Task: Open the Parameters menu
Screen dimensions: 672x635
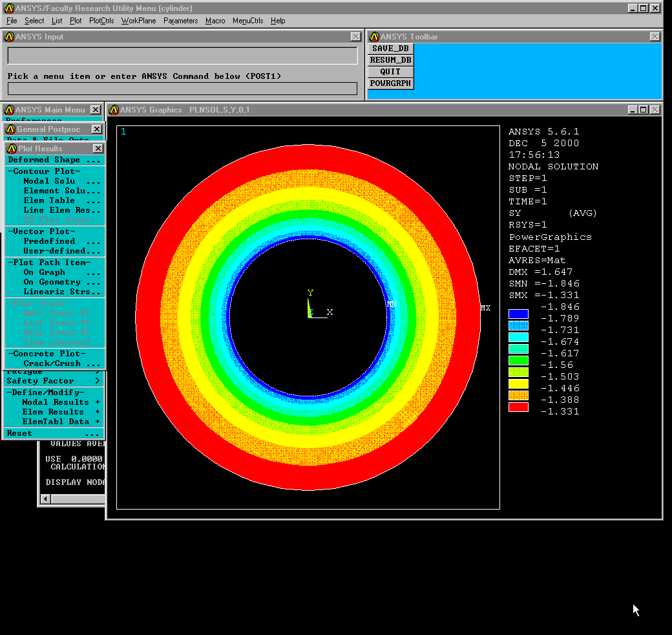Action: pyautogui.click(x=181, y=21)
